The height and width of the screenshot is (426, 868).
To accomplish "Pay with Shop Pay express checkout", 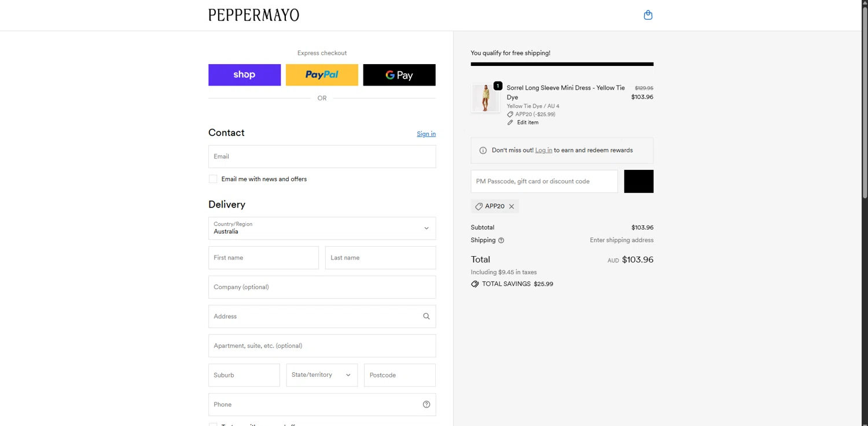I will (244, 75).
